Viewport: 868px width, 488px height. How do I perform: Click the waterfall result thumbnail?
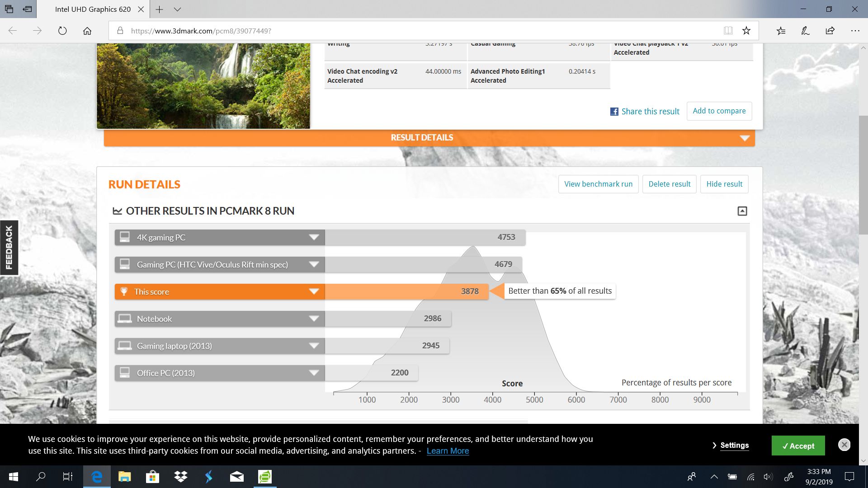[x=203, y=86]
